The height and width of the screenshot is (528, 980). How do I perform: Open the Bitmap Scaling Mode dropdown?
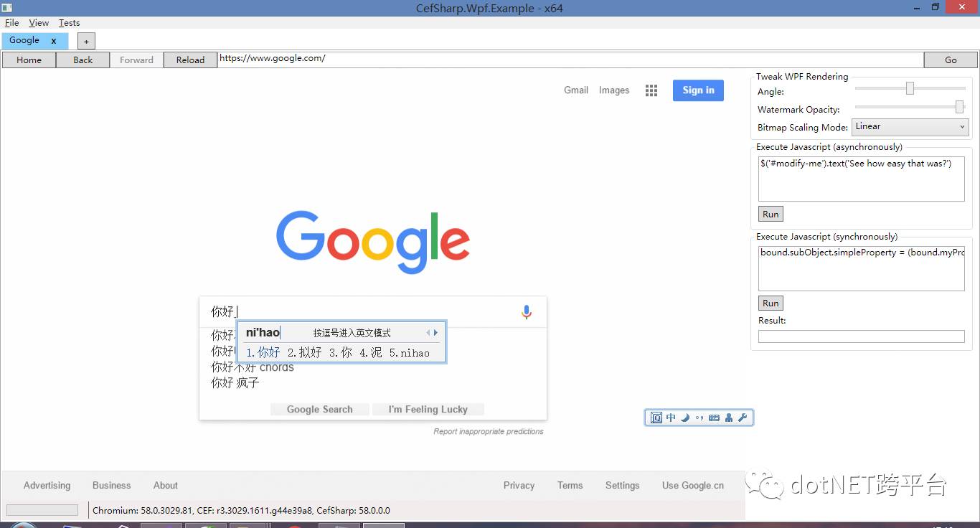(x=910, y=127)
